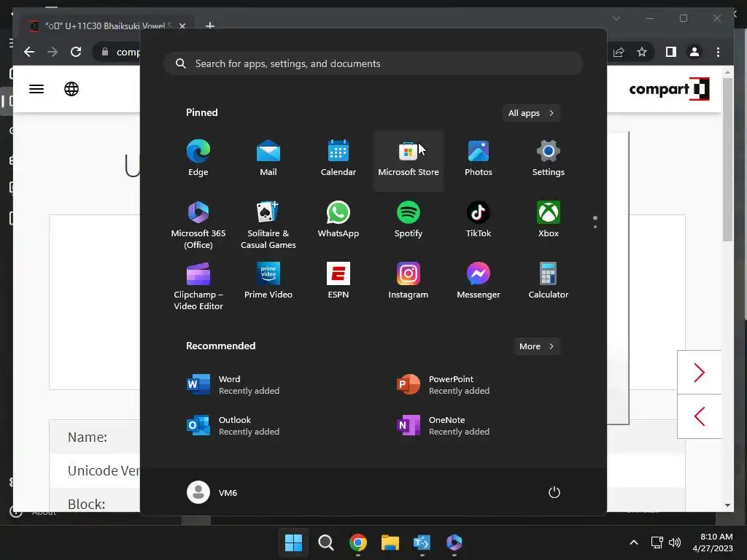
Task: Open File Explorer from taskbar
Action: coord(390,542)
